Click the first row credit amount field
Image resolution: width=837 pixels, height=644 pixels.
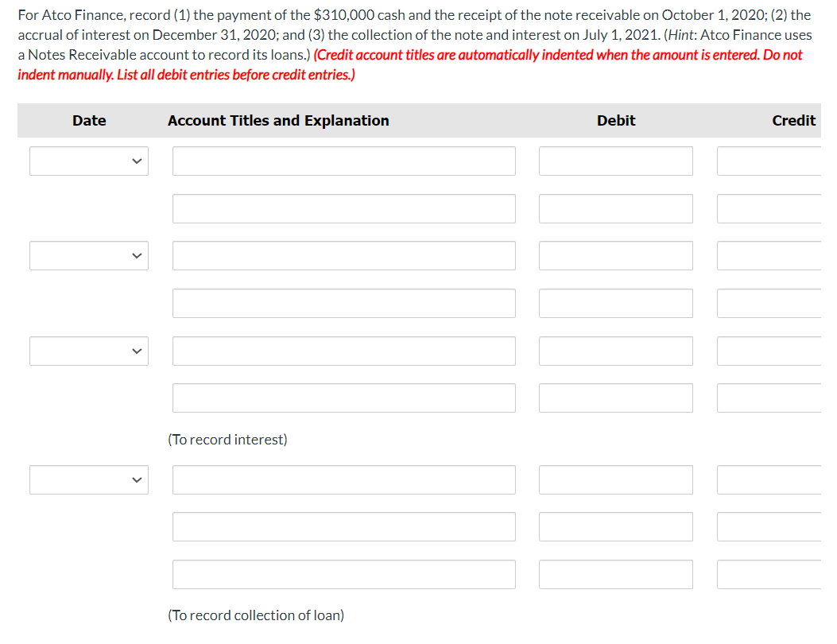click(x=769, y=161)
